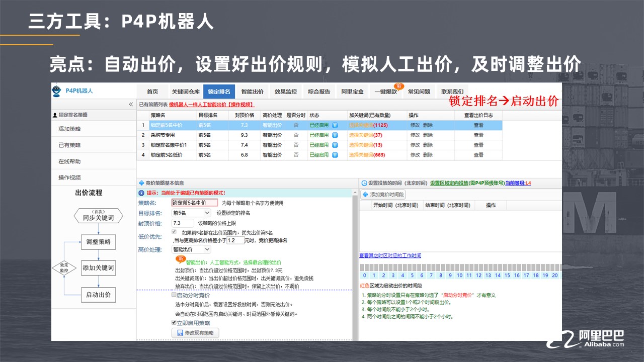Click the 同步关键词 flow step box
Image resolution: width=644 pixels, height=362 pixels.
coord(98,216)
